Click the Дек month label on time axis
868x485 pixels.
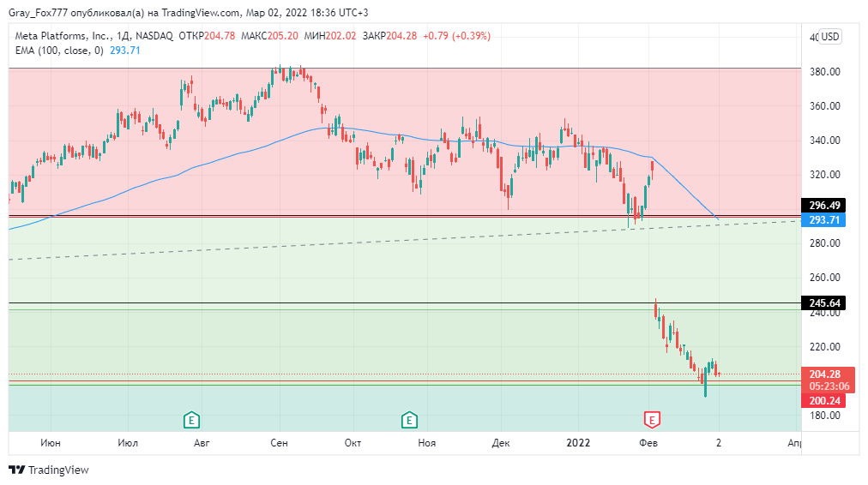coord(501,443)
